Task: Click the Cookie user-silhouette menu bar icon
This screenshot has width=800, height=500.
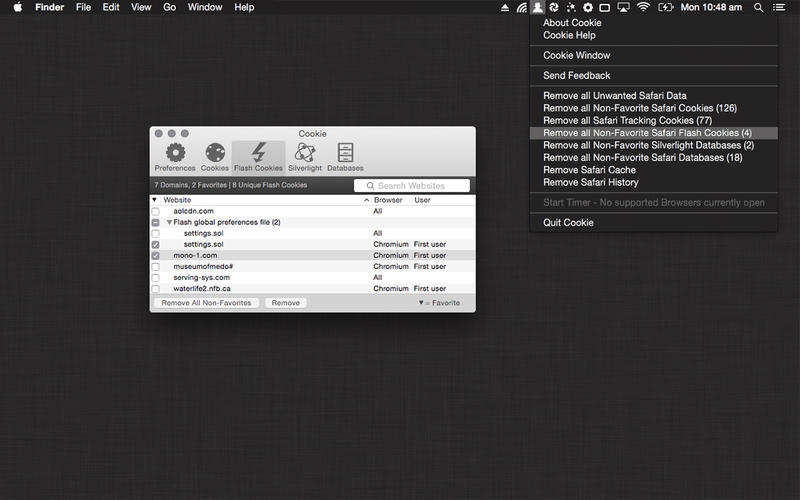Action: tap(537, 7)
